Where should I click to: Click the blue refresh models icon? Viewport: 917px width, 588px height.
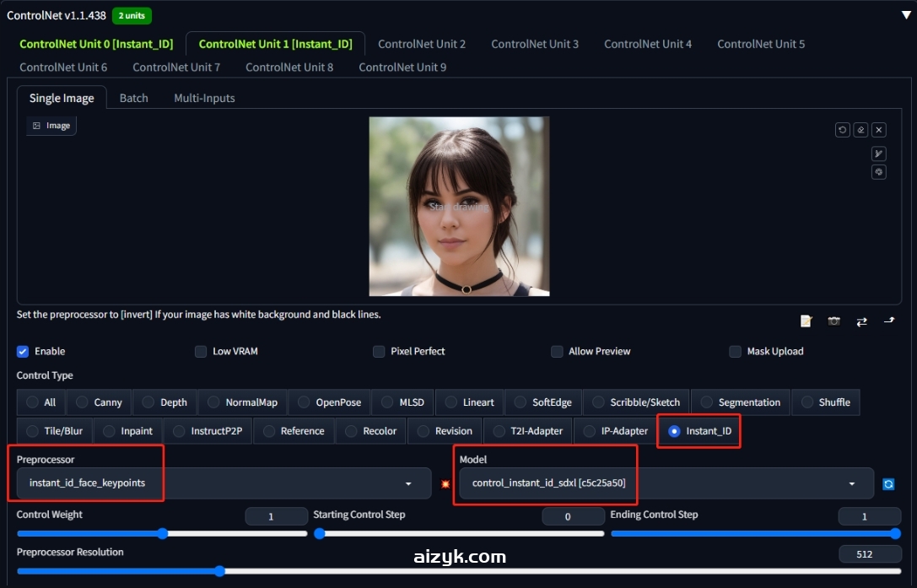(x=888, y=484)
